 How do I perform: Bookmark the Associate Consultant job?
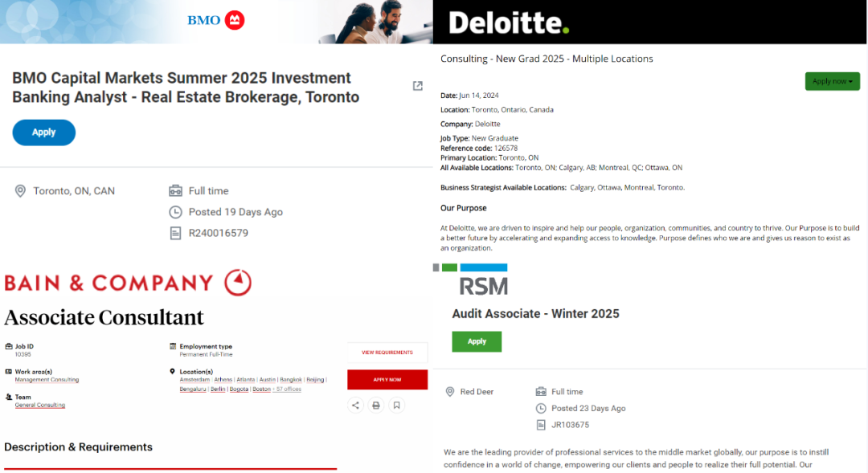click(x=396, y=406)
